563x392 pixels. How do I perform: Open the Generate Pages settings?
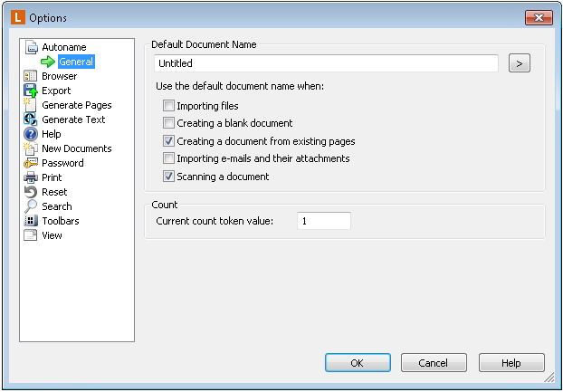point(76,105)
